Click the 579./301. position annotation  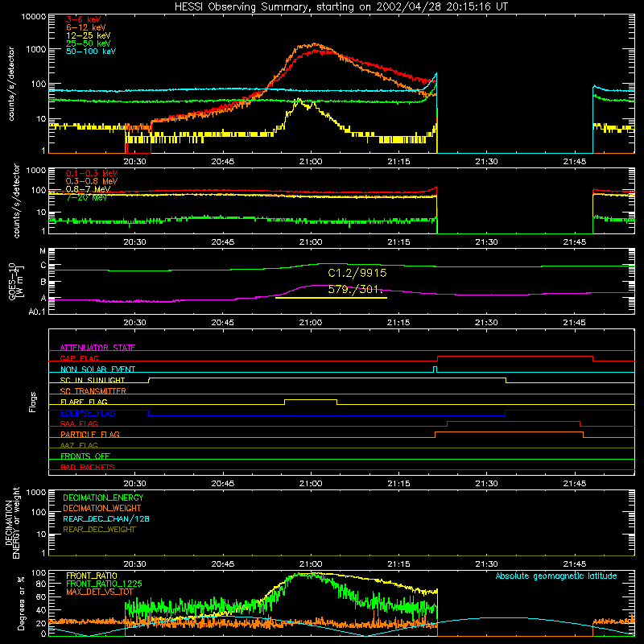[356, 289]
